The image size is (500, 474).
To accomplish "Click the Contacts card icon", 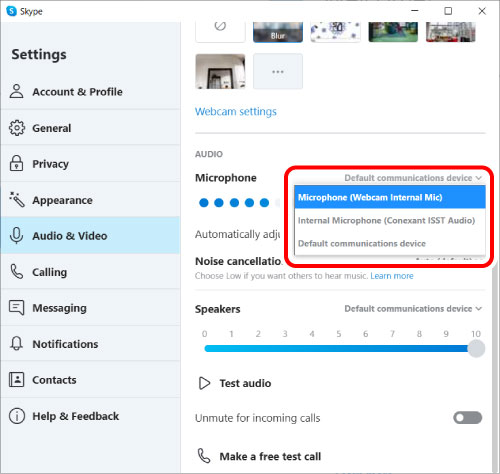I will pos(16,379).
